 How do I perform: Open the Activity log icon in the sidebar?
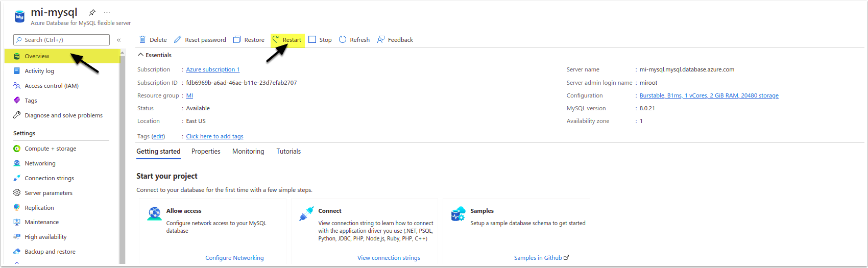(x=17, y=71)
